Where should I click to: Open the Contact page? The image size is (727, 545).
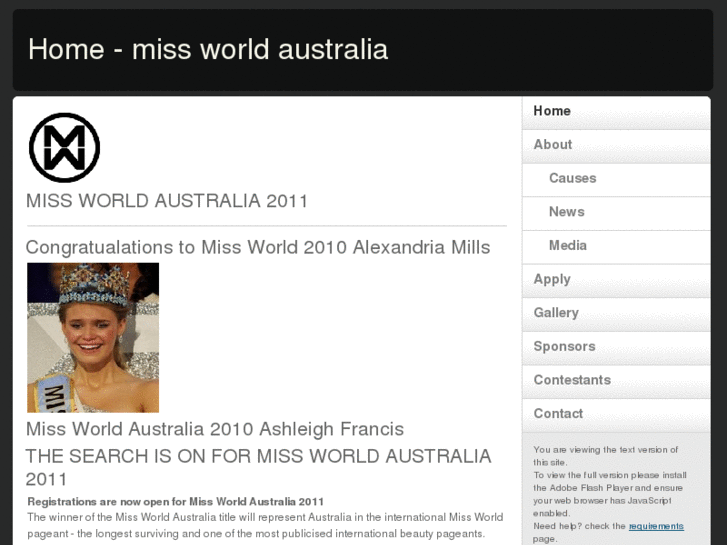(616, 416)
